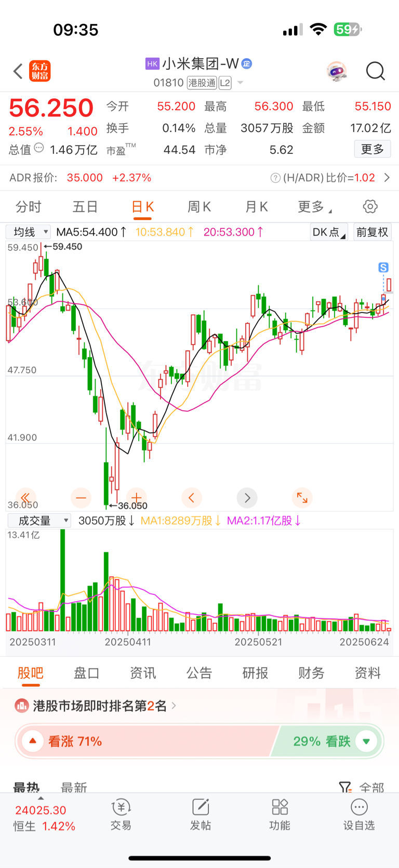Screen dimensions: 399x868
Task: Open the 公告 announcements tab
Action: tap(199, 673)
